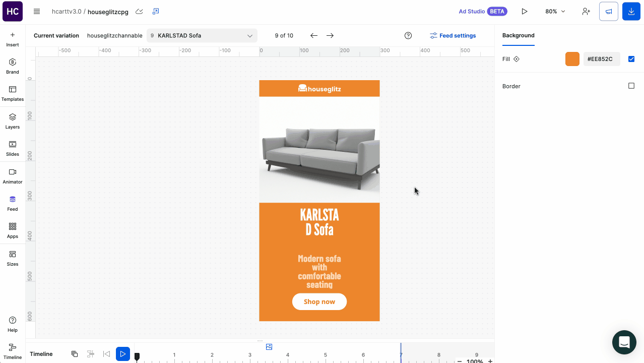Select the Background tab
644x363 pixels.
(x=519, y=35)
